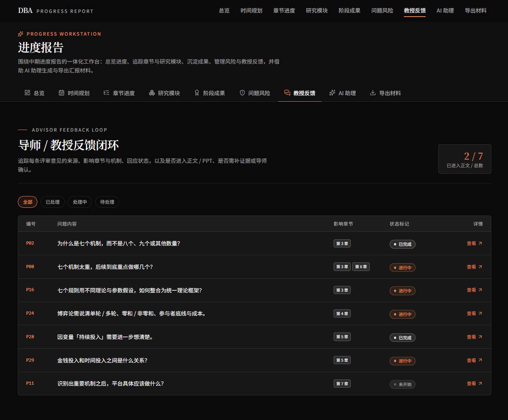Click the 导出材料 download icon
This screenshot has height=420, width=508.
(x=373, y=93)
